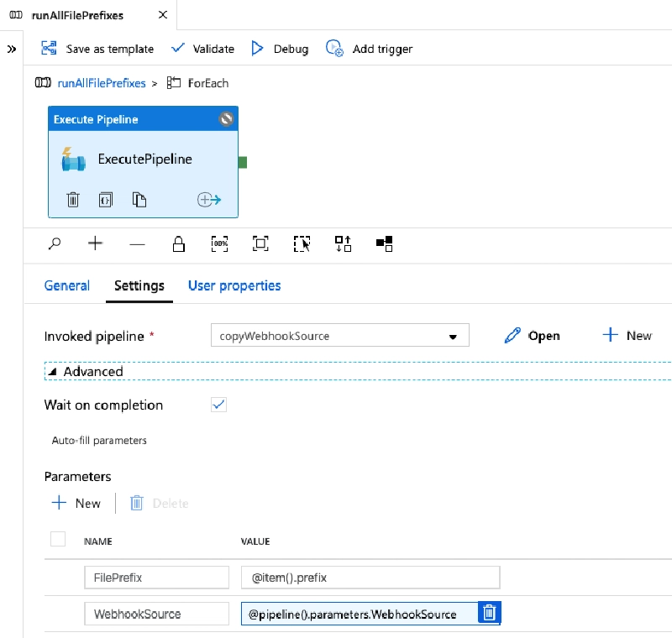Switch to the User properties tab
This screenshot has width=672, height=638.
pos(234,285)
